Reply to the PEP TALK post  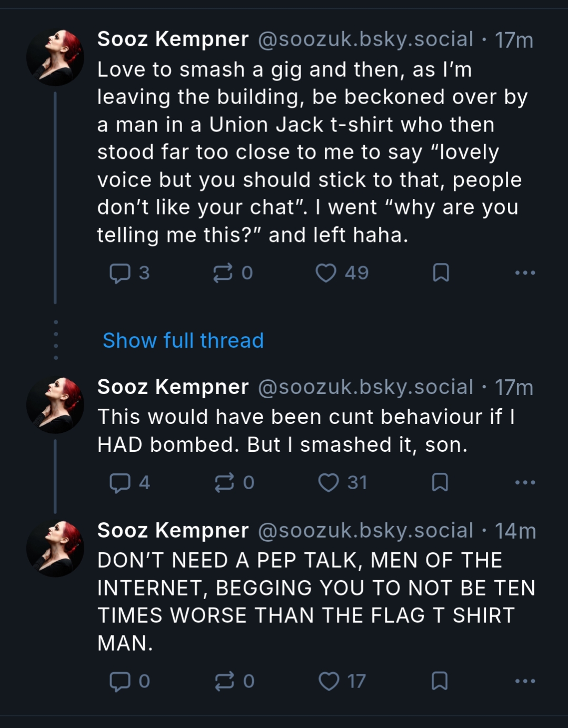coord(120,681)
